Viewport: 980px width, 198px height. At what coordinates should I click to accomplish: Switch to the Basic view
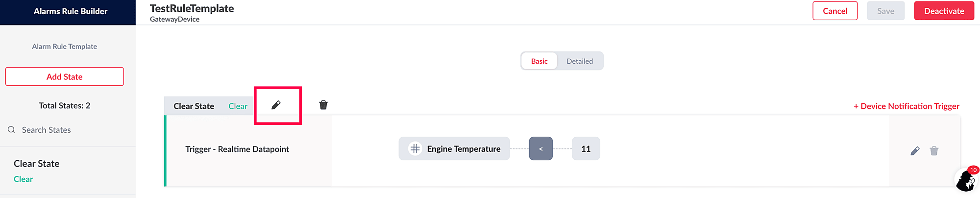coord(539,61)
